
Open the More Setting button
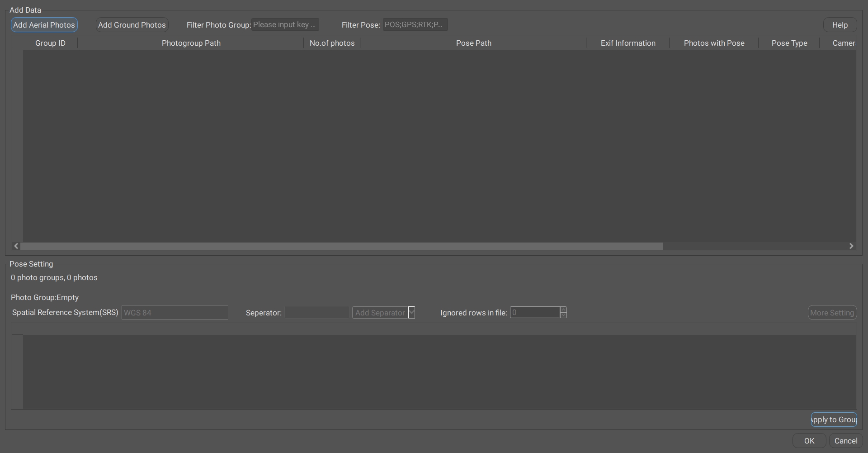[x=832, y=313]
